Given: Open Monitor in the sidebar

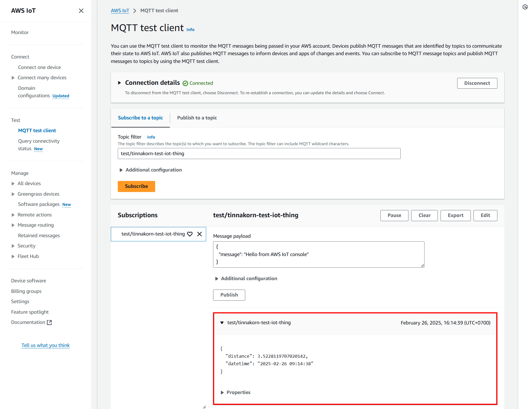Looking at the screenshot, I should [x=20, y=32].
